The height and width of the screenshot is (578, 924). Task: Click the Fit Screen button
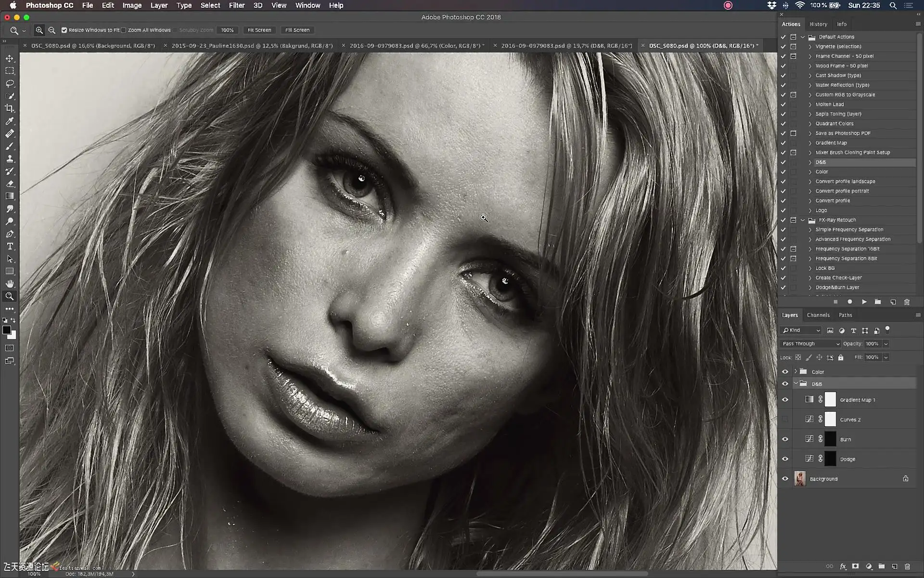pos(259,30)
